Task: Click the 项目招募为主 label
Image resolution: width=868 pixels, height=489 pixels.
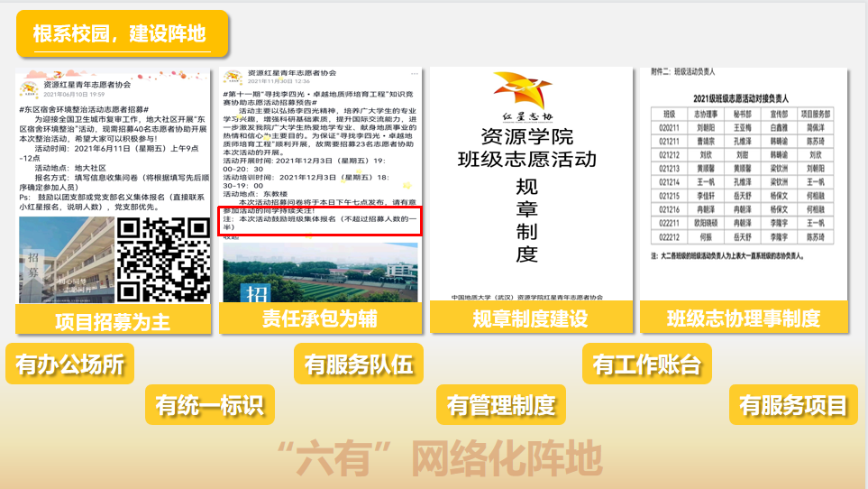Action: pyautogui.click(x=113, y=319)
